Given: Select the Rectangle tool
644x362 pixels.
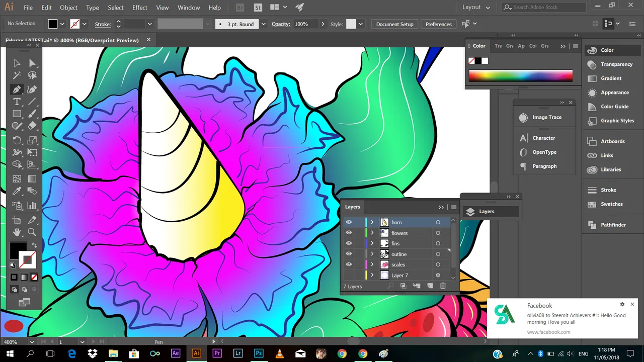Looking at the screenshot, I should 17,114.
